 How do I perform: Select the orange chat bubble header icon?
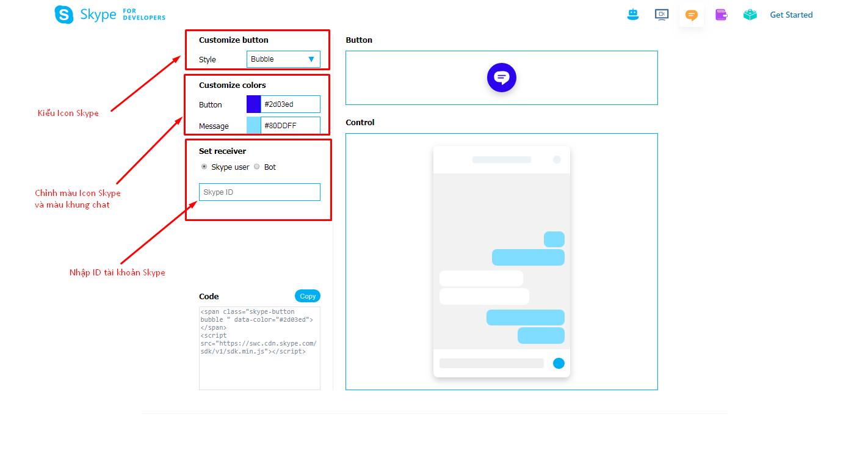[692, 15]
